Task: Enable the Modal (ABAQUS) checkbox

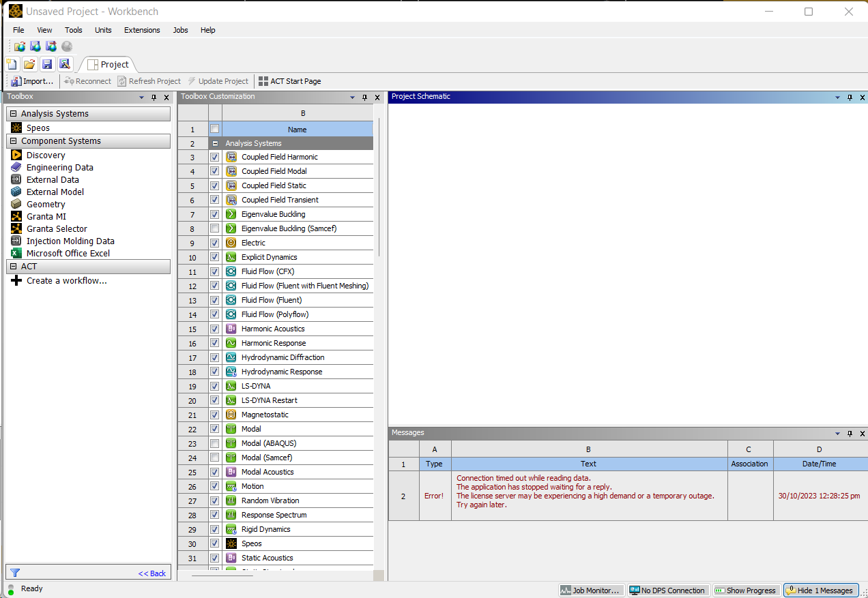Action: pyautogui.click(x=215, y=443)
